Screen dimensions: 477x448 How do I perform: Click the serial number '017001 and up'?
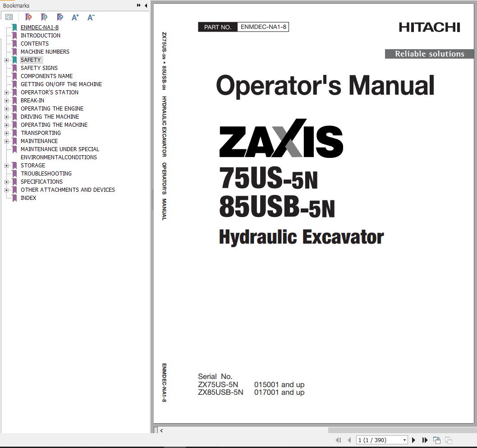279,393
